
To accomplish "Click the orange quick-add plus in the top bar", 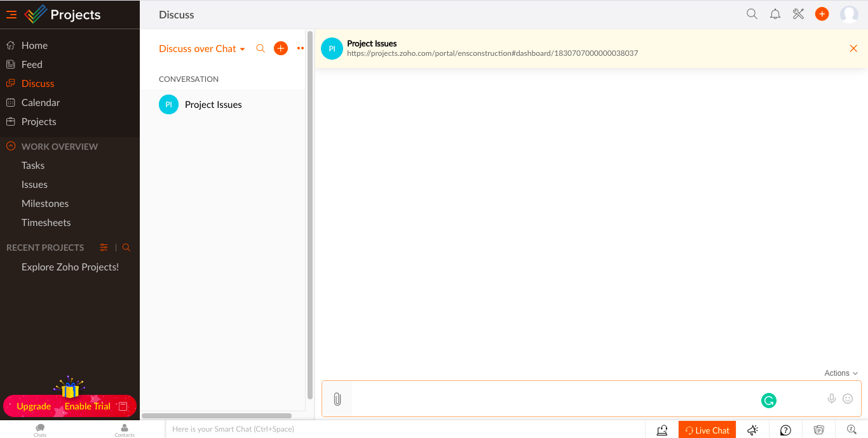I will pyautogui.click(x=822, y=14).
